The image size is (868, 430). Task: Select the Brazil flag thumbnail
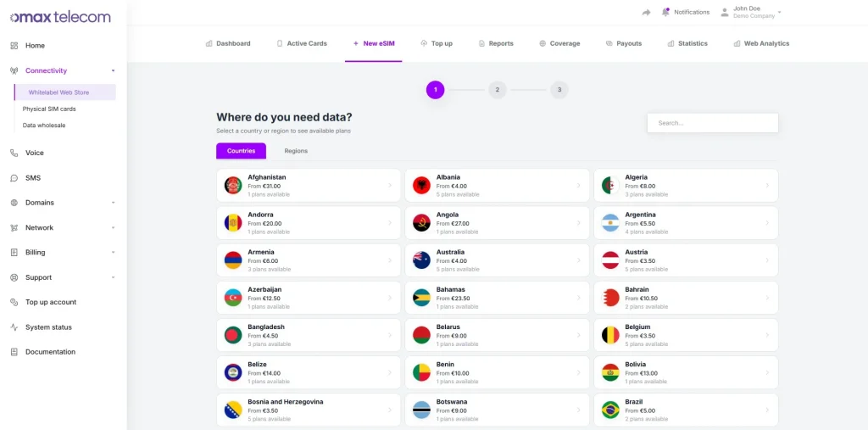coord(610,410)
